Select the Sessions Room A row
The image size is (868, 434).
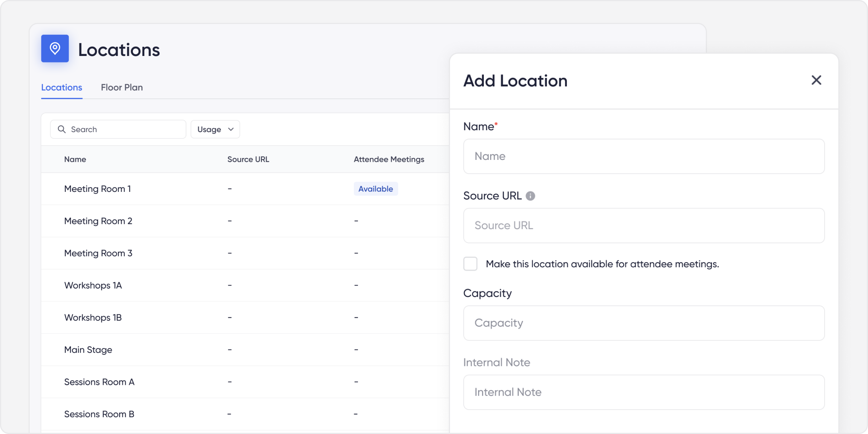[245, 382]
